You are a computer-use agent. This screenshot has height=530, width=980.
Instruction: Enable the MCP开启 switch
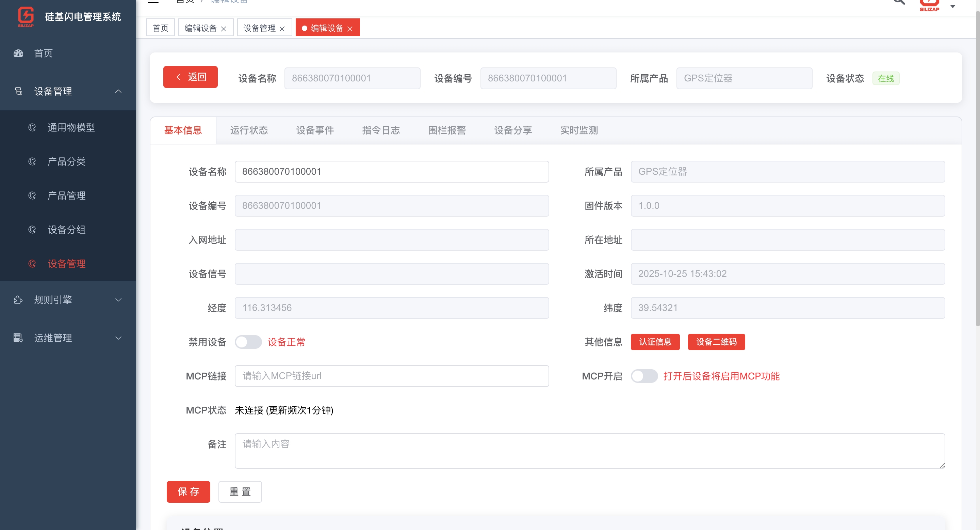click(644, 376)
